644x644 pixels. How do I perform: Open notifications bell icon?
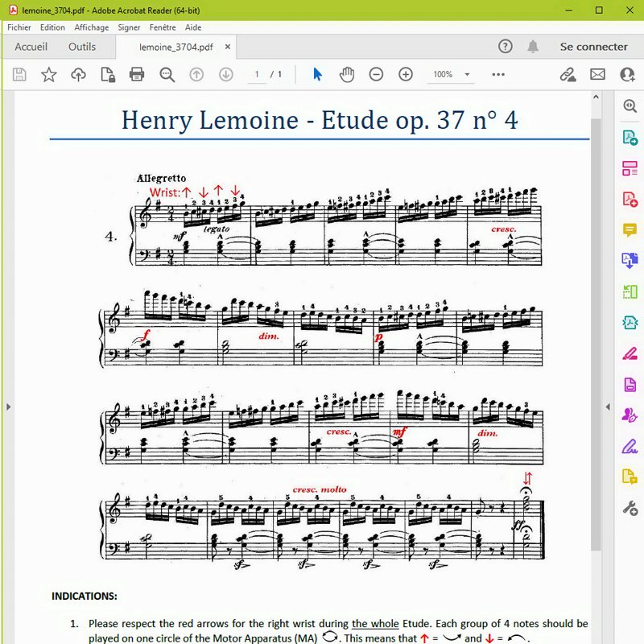tap(532, 47)
